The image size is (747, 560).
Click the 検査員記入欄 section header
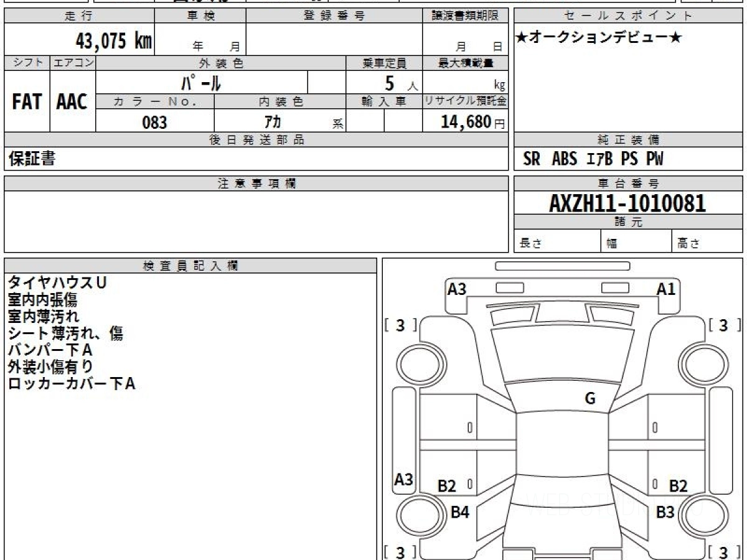click(190, 266)
